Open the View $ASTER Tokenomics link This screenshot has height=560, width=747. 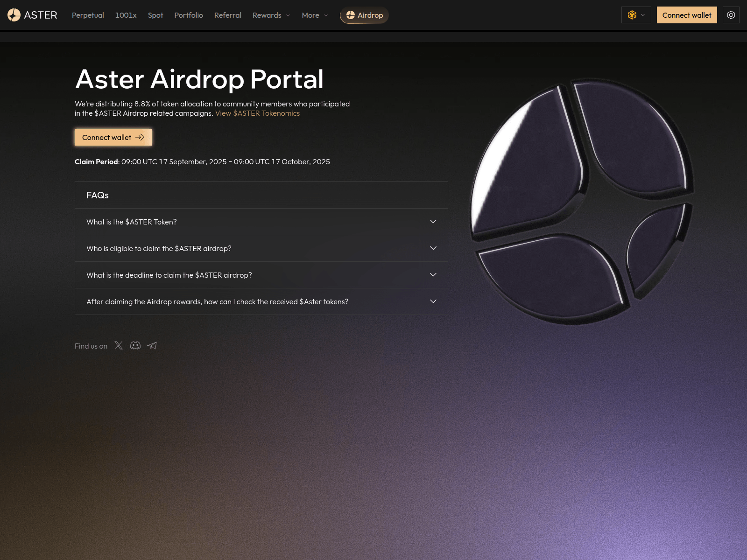(257, 113)
